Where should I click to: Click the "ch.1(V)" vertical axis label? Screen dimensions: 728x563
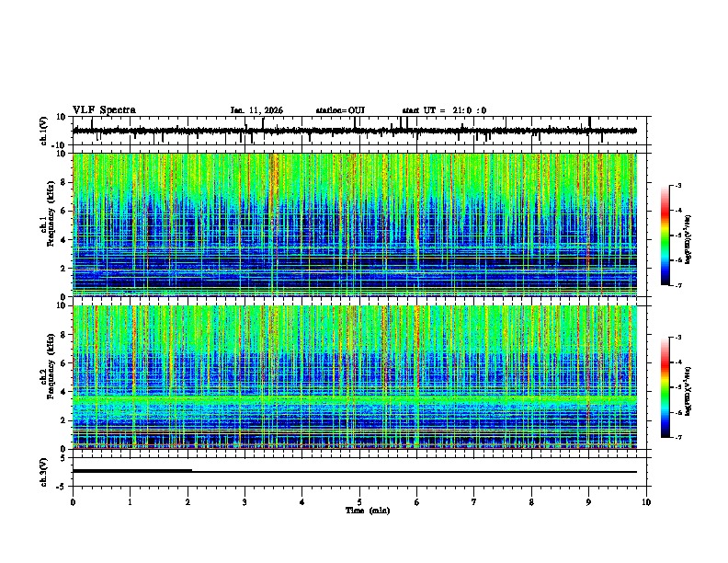point(44,130)
